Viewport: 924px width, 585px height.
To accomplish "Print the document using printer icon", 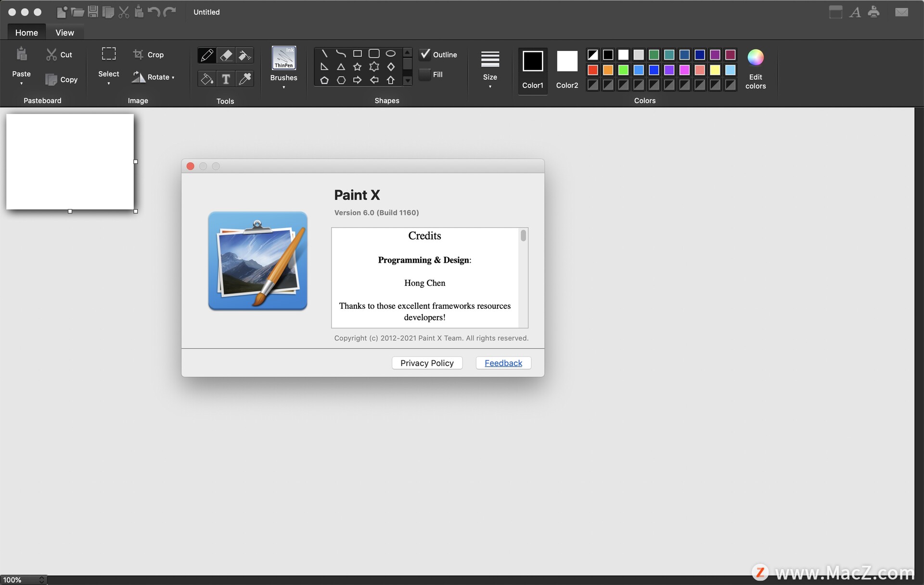I will click(873, 12).
